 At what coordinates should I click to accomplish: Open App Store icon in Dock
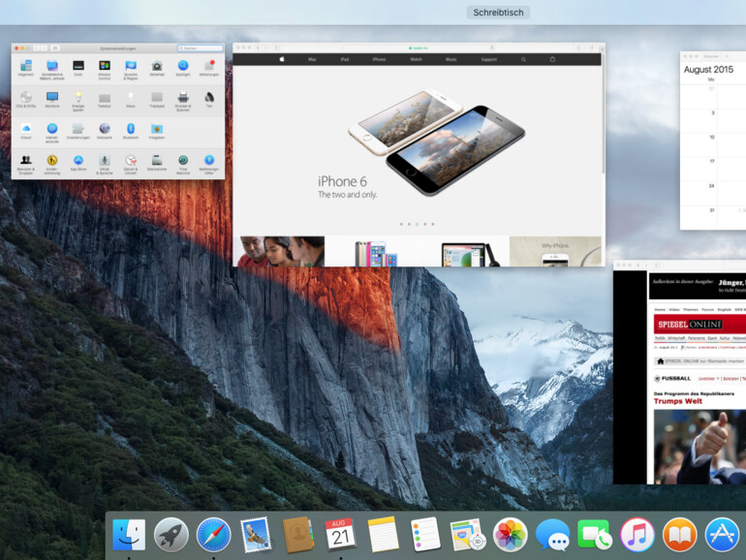722,535
